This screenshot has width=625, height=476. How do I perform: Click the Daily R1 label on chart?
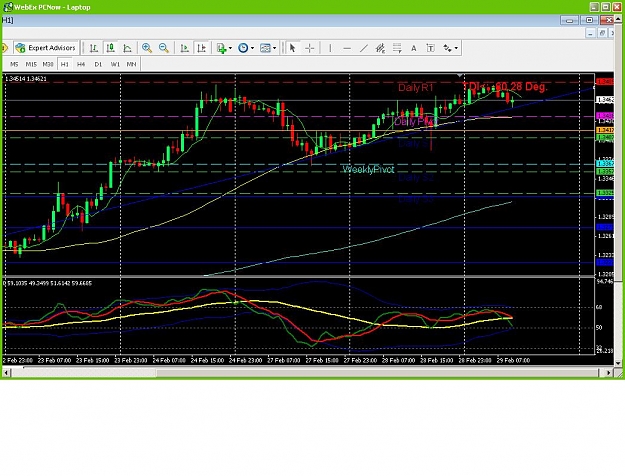pyautogui.click(x=416, y=88)
